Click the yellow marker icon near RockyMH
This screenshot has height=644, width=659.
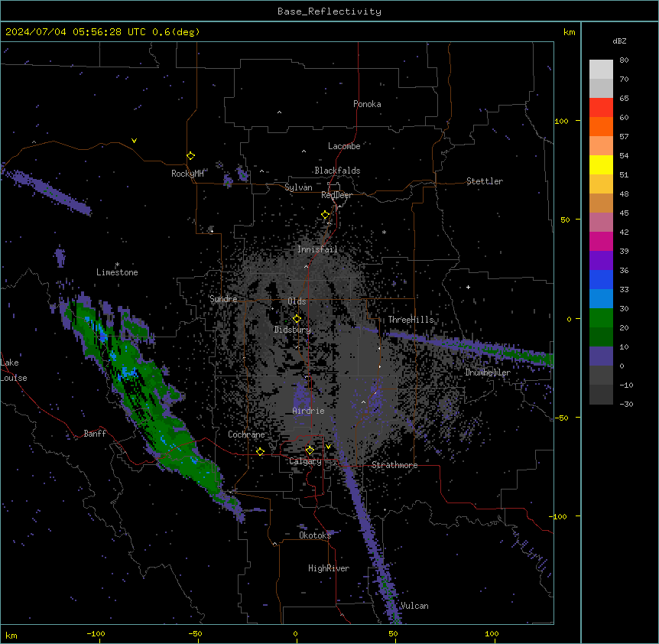click(x=191, y=155)
